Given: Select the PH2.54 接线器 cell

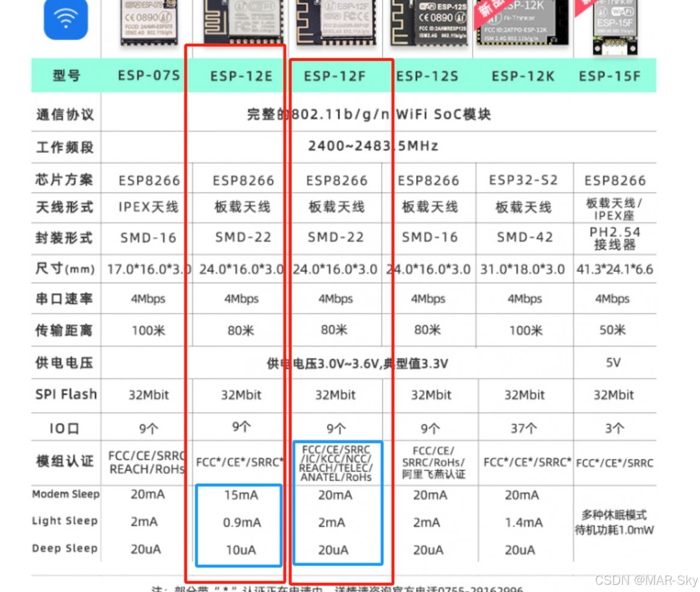Looking at the screenshot, I should click(615, 239).
